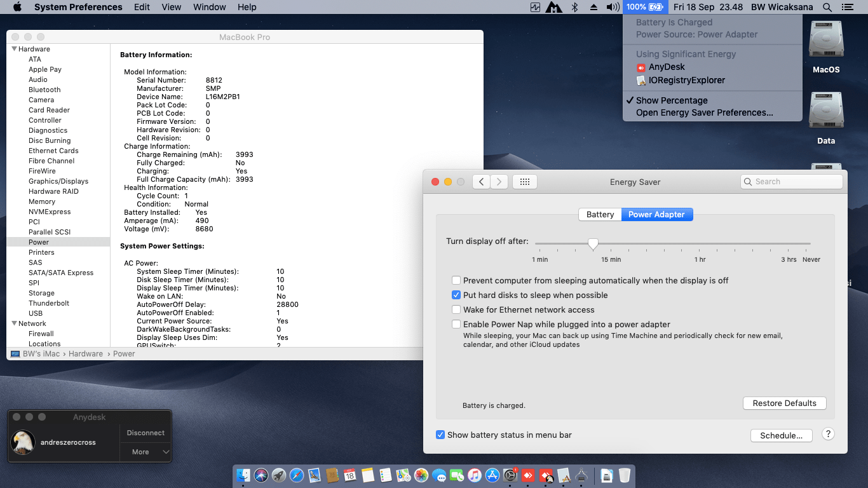Click Hardware in the bottom path bar

pos(86,354)
